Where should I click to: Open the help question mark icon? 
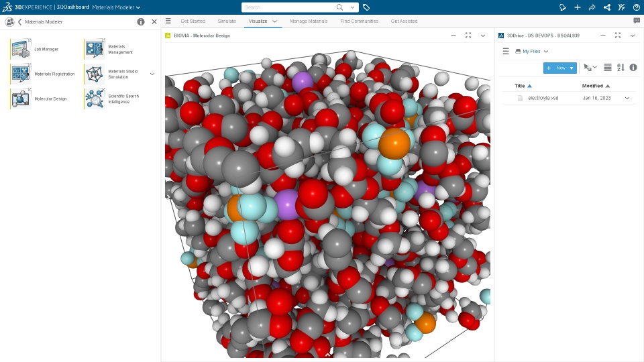637,7
